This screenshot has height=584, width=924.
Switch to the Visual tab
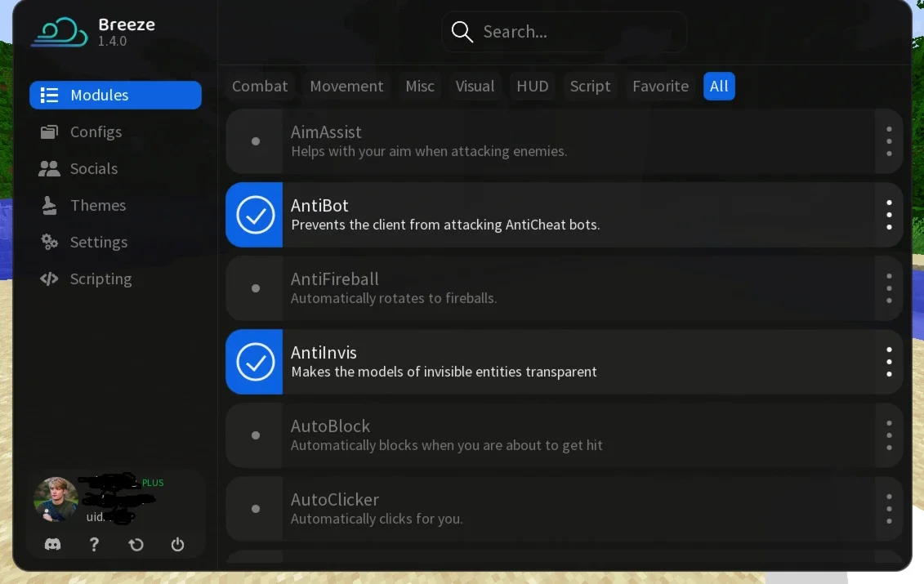pyautogui.click(x=475, y=86)
